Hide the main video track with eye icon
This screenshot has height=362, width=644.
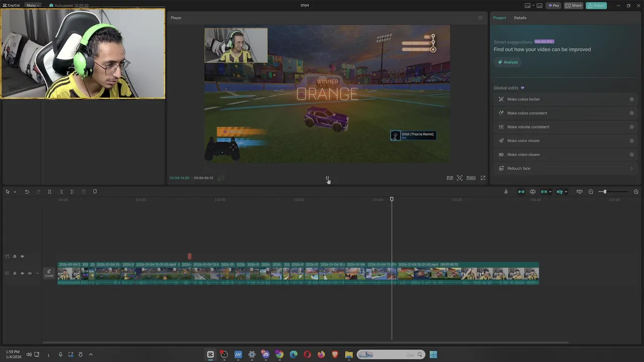click(x=22, y=274)
